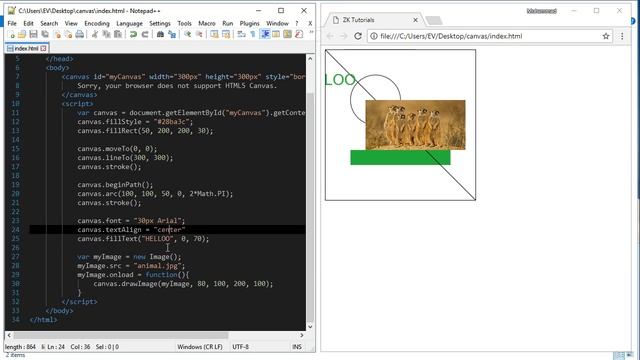Open the File menu
640x360 pixels.
pos(12,23)
